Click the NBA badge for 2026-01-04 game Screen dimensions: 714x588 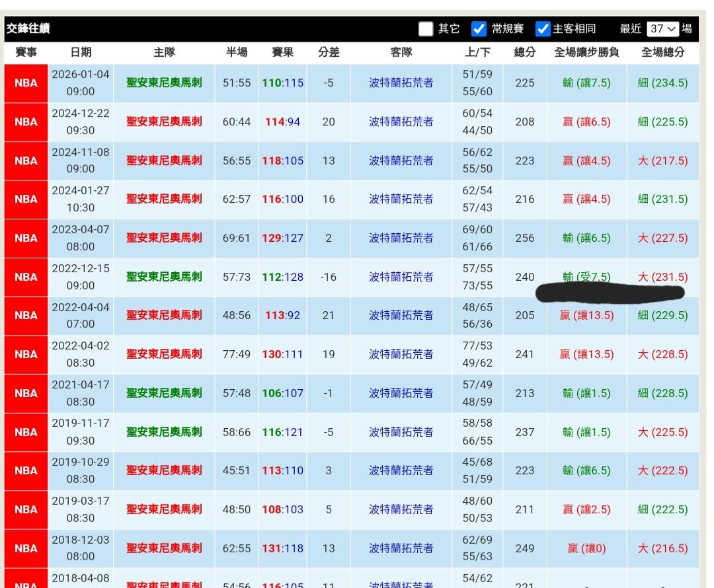click(x=26, y=83)
